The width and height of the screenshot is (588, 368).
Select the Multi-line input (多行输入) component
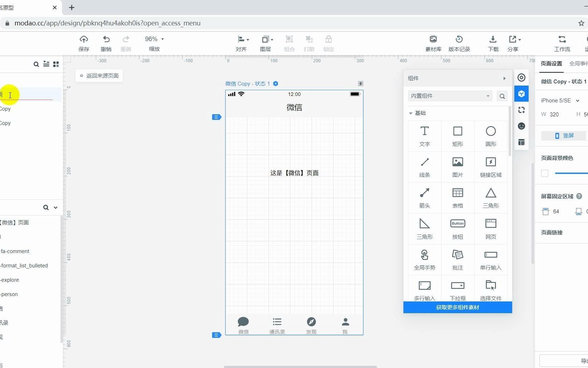(x=425, y=289)
